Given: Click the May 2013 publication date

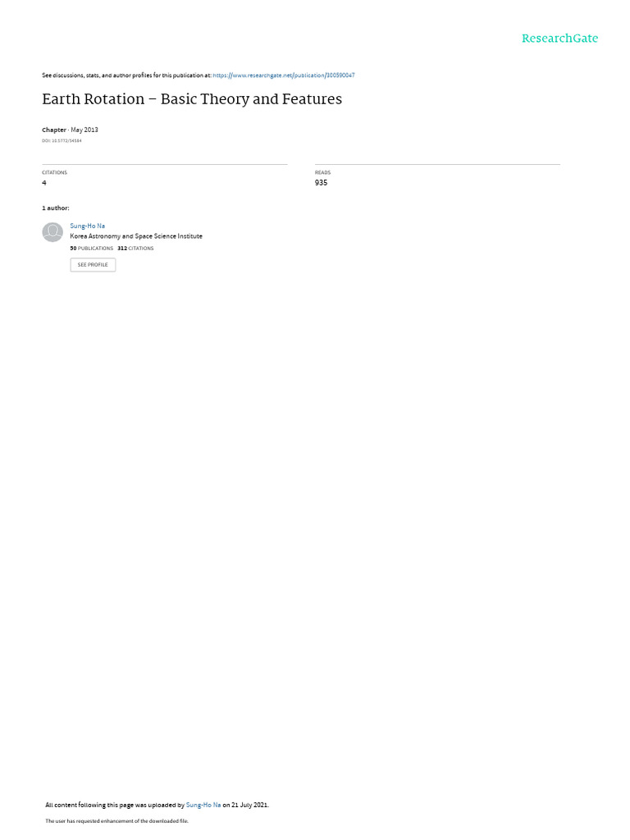Looking at the screenshot, I should pyautogui.click(x=84, y=130).
